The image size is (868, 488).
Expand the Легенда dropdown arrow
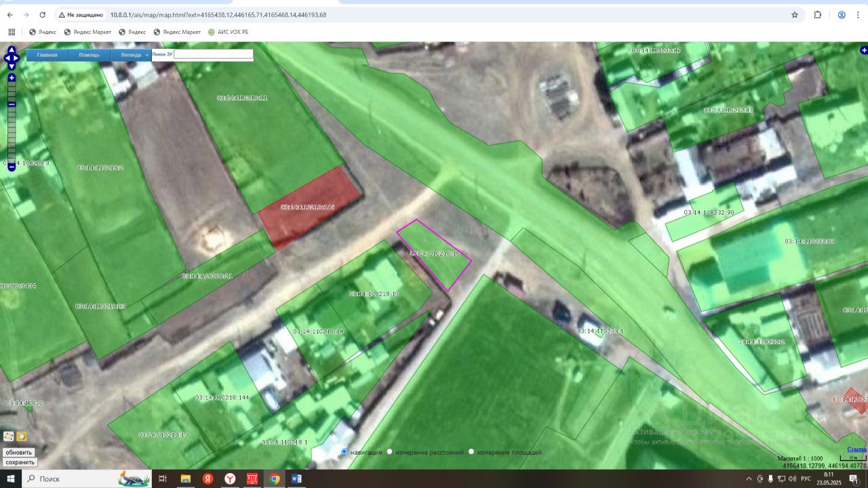[147, 56]
